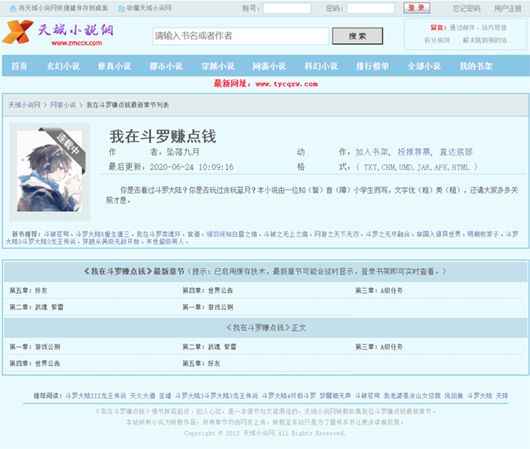Click the home icon in top bar

[13, 8]
